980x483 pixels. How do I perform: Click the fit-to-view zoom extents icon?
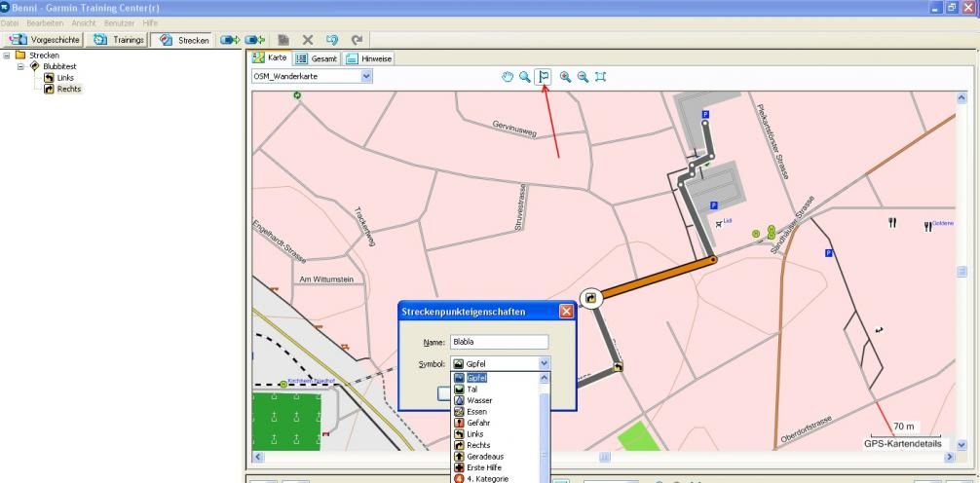[601, 76]
